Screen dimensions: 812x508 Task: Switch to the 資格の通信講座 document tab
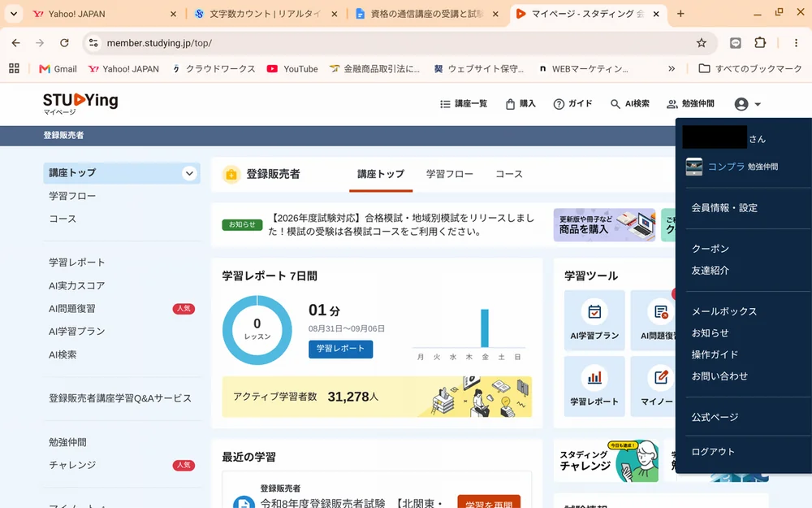426,14
